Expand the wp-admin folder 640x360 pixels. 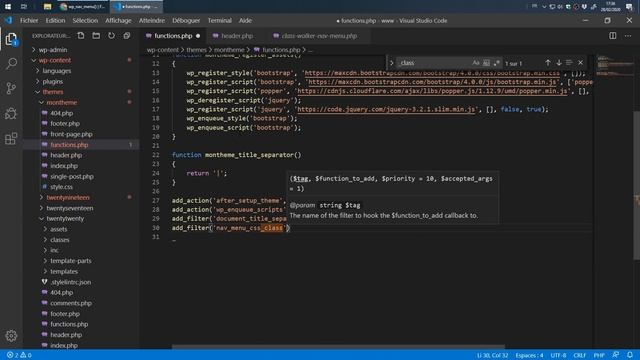[53, 50]
